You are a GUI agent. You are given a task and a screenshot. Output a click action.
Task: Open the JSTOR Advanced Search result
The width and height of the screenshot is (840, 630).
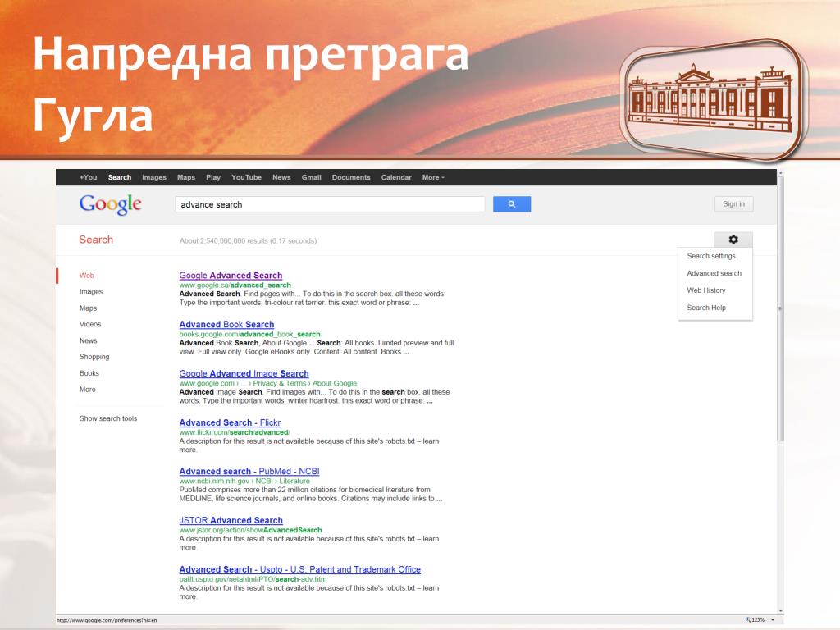point(231,520)
